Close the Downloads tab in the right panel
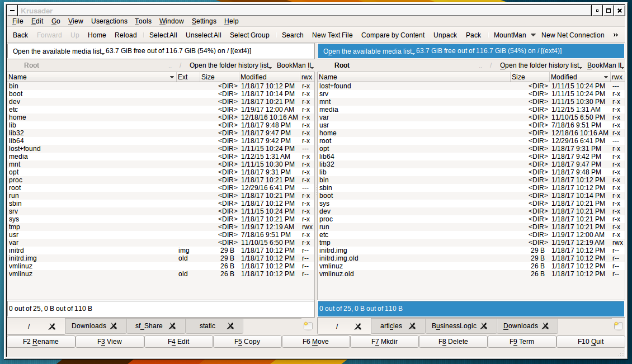 click(545, 326)
